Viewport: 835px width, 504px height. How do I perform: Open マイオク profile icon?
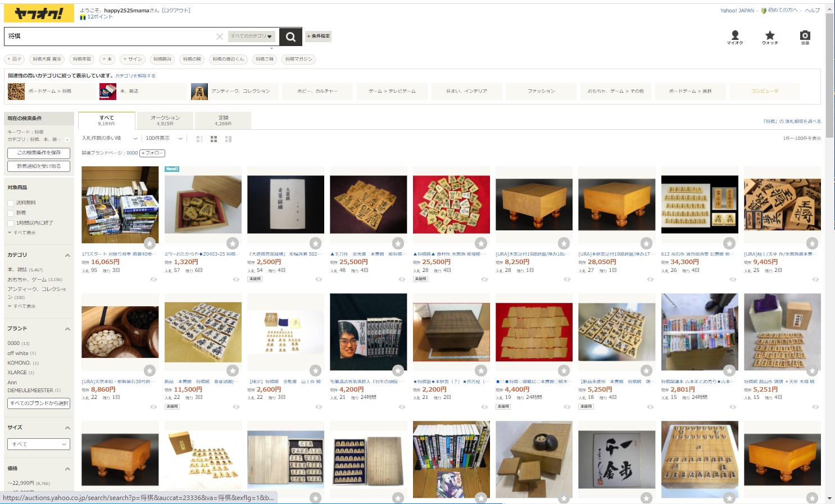pos(735,37)
